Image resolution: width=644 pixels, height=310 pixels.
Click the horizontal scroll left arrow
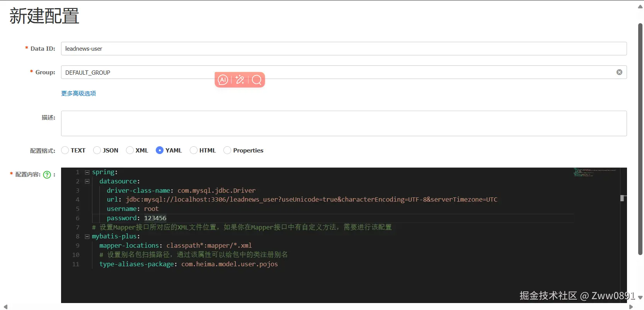pyautogui.click(x=5, y=307)
